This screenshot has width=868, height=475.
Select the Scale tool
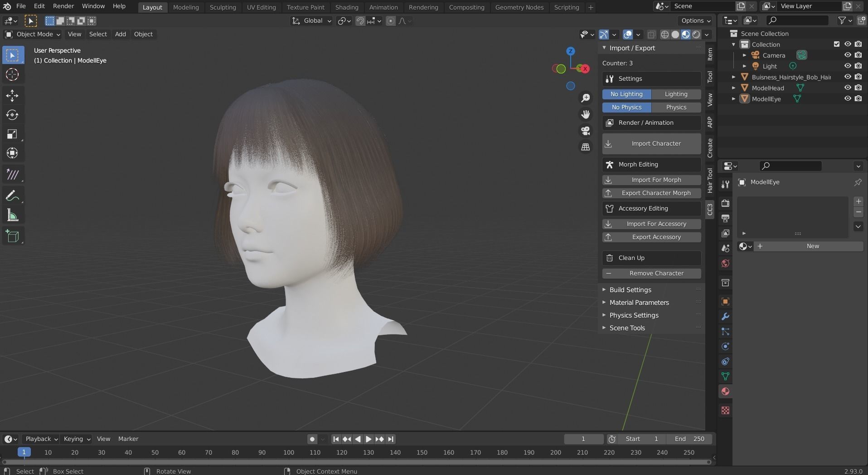[12, 134]
